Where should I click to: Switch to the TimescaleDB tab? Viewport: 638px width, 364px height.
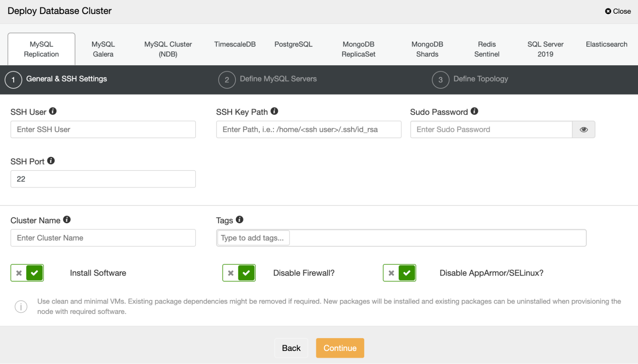pos(235,44)
